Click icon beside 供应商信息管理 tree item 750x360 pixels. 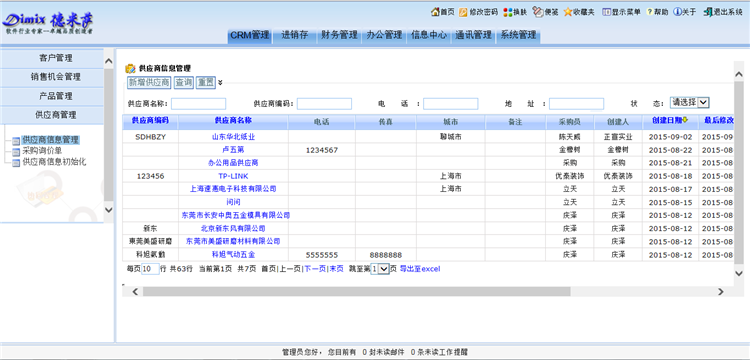(x=16, y=141)
